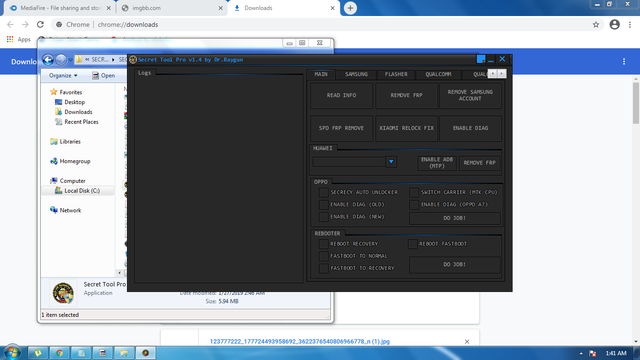This screenshot has width=640, height=360.
Task: Check Enable Diag (New) option
Action: [x=324, y=217]
